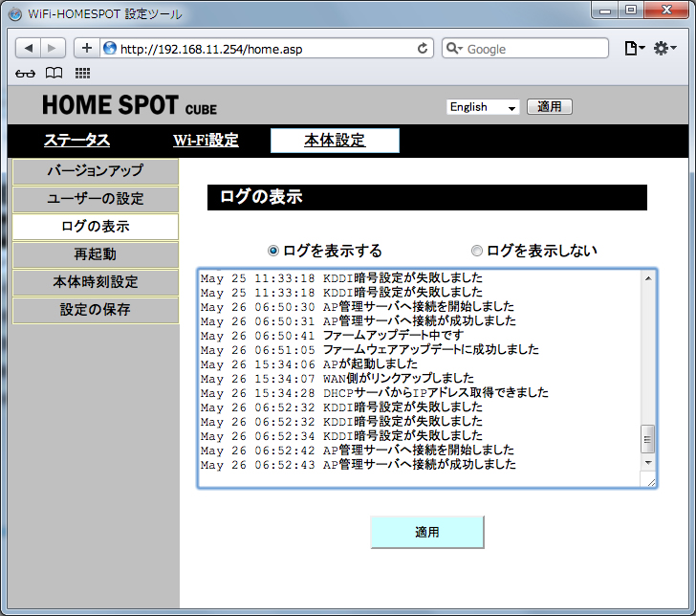Click the browser forward arrow button
The height and width of the screenshot is (616, 696).
(x=53, y=48)
